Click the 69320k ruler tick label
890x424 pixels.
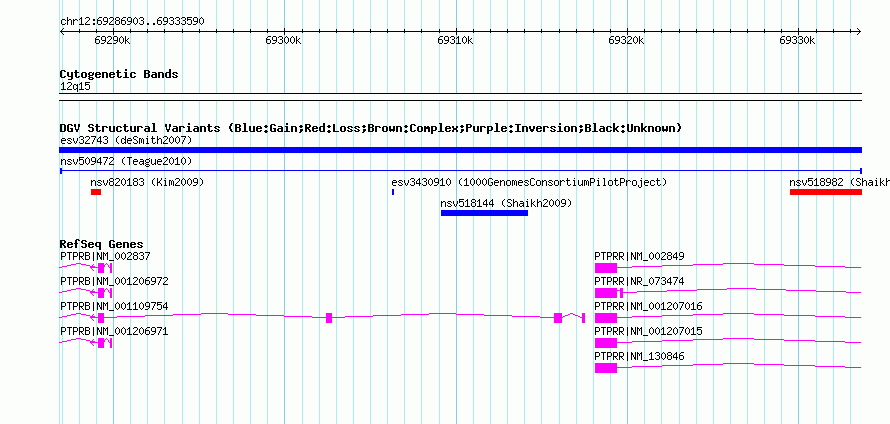point(626,41)
